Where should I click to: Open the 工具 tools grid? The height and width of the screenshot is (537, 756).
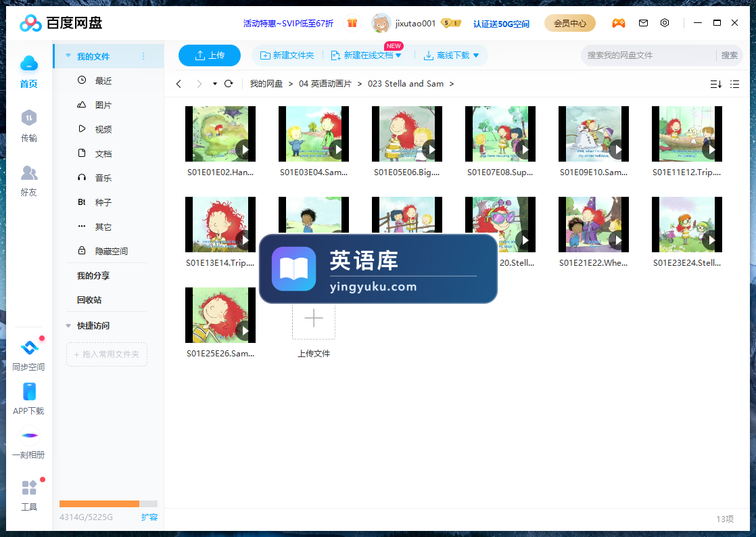tap(29, 488)
